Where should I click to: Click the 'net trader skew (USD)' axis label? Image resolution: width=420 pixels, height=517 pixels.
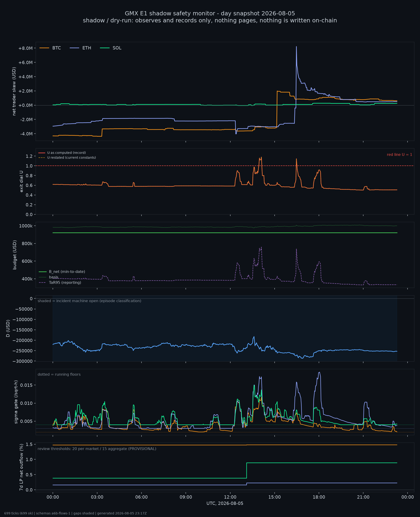coord(14,91)
